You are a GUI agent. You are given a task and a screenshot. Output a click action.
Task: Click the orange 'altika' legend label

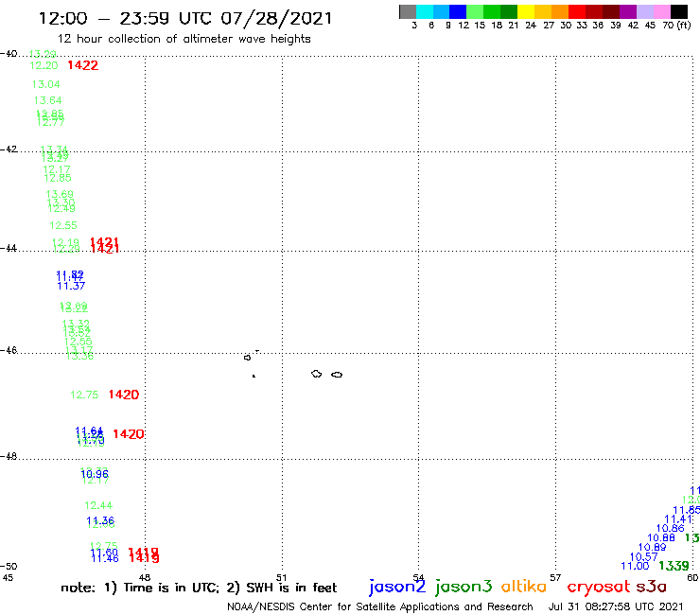523,587
